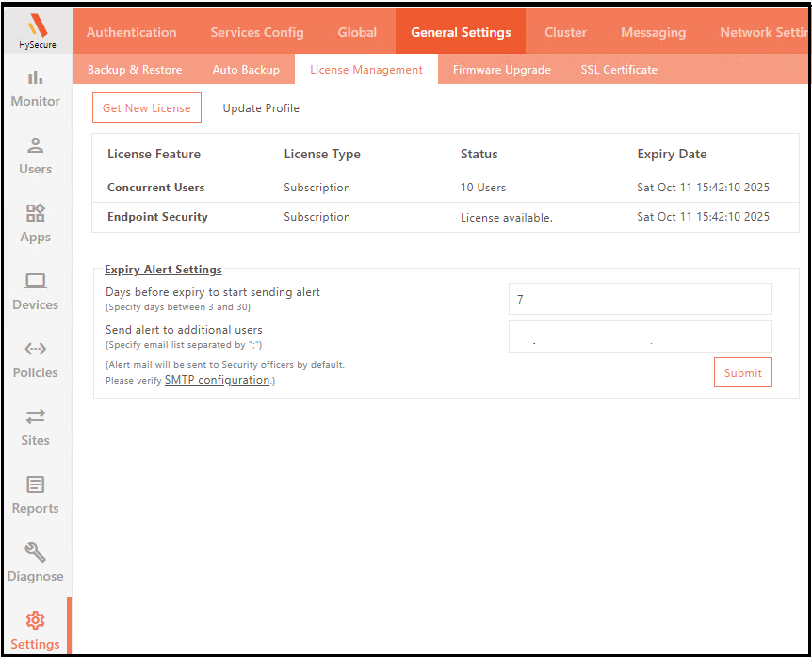Follow the SMTP configuration link
Screen dimensions: 812x657
point(217,380)
